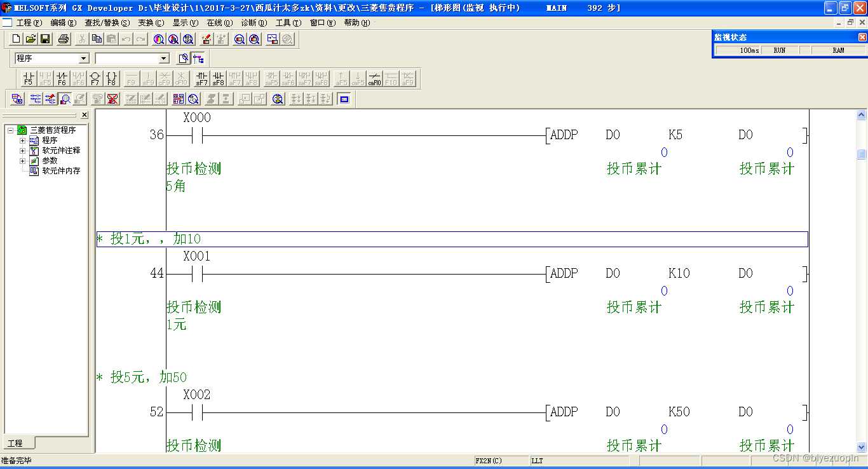Create a new project with the blank page icon
This screenshot has height=469, width=868.
(x=17, y=39)
